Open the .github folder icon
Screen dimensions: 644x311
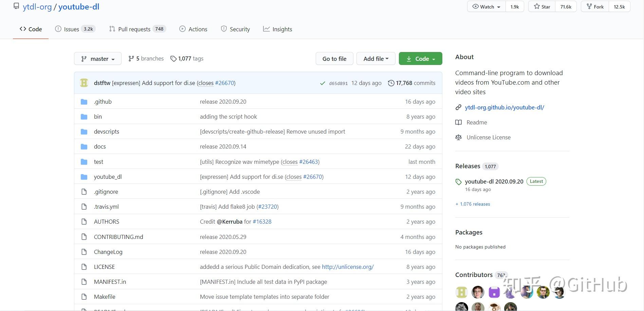click(x=84, y=101)
